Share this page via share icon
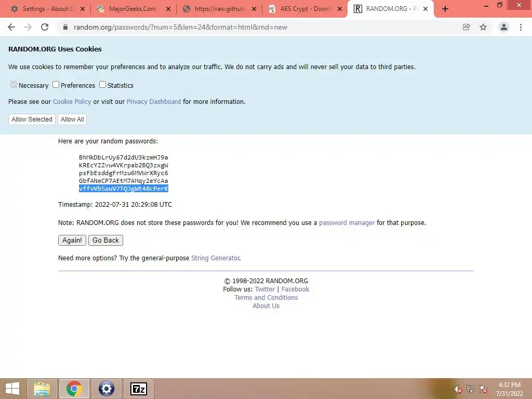The width and height of the screenshot is (532, 399). (x=466, y=27)
